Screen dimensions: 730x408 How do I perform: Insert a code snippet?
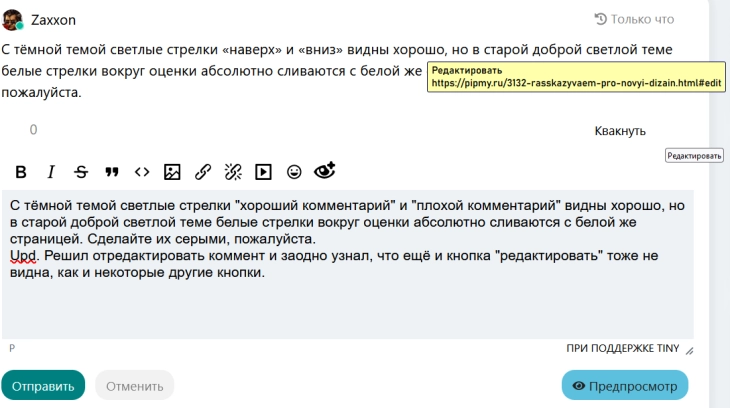[142, 172]
